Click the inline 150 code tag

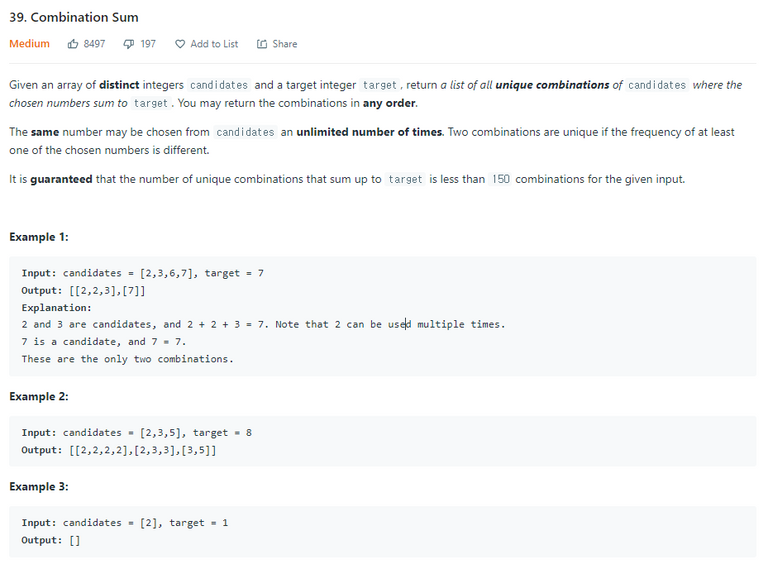point(501,179)
